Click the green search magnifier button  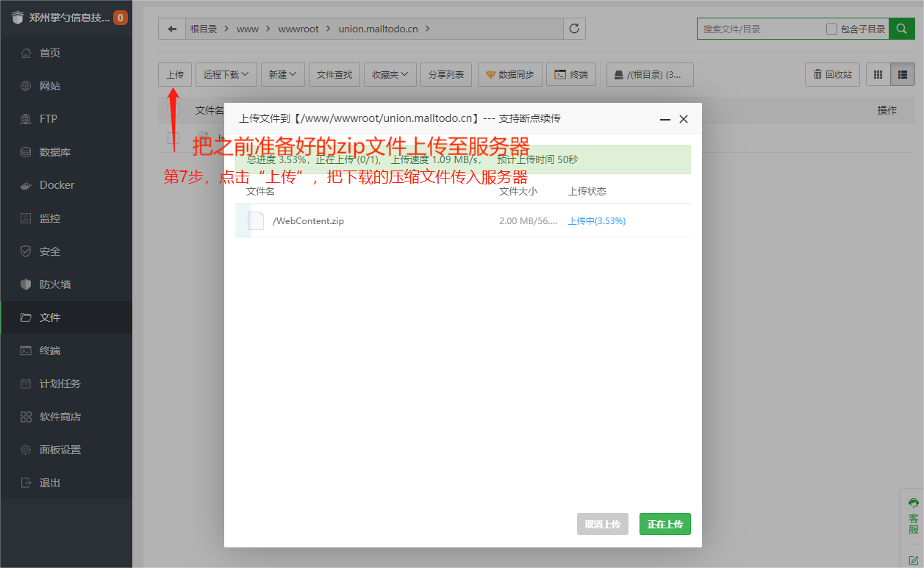[900, 29]
